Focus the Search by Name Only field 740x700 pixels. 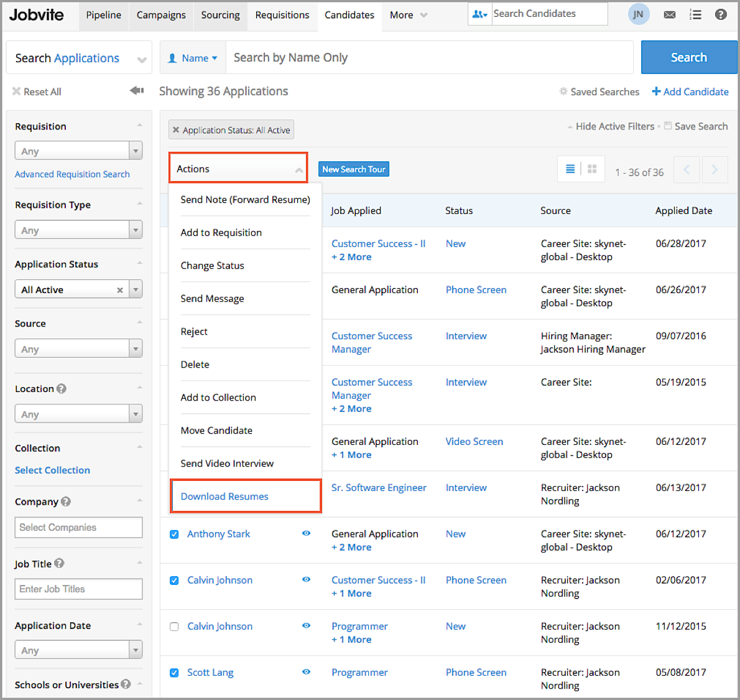pos(430,57)
